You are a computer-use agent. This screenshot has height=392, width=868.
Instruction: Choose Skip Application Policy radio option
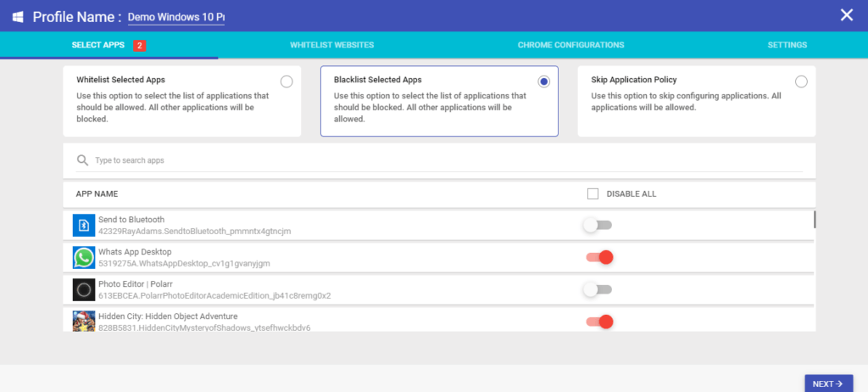(x=801, y=82)
